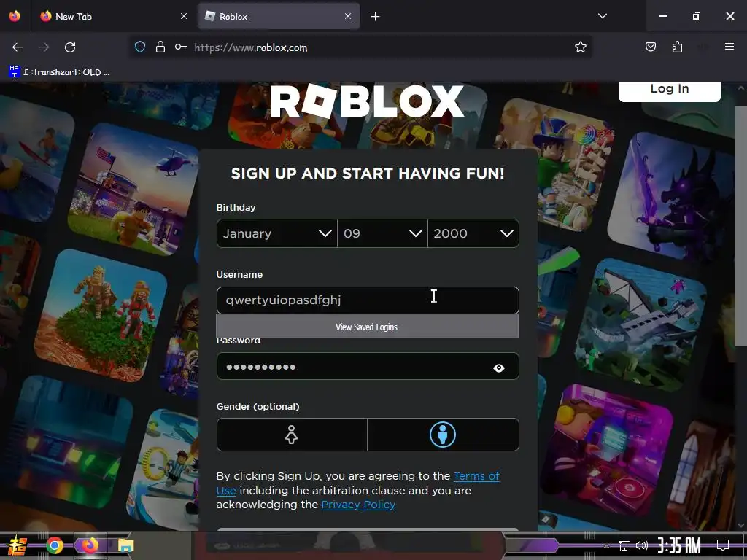Open Chrome from the taskbar
The width and height of the screenshot is (747, 560).
54,545
